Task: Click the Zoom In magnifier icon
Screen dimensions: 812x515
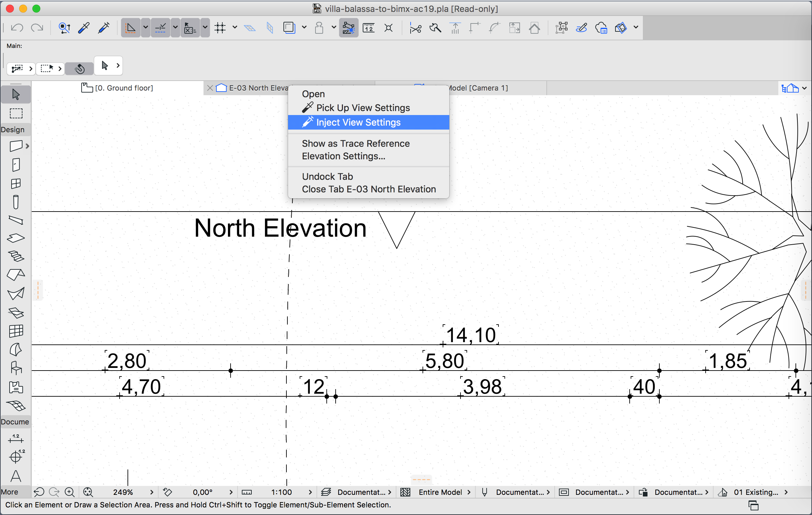Action: coord(70,492)
